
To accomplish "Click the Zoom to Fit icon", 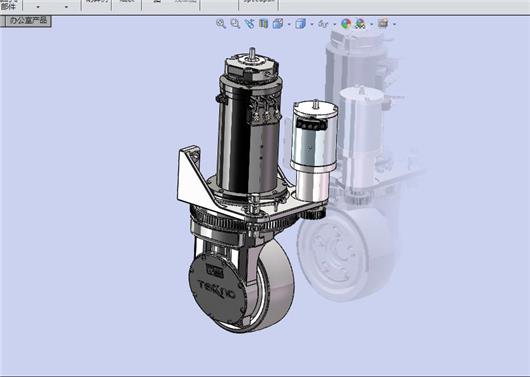I will pyautogui.click(x=221, y=24).
